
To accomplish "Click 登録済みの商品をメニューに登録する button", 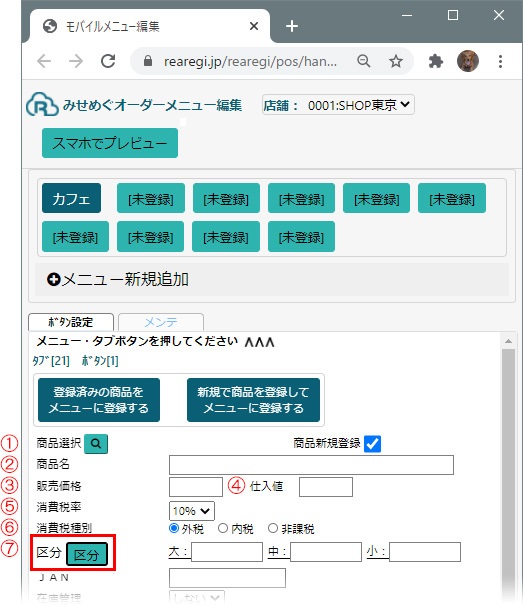I will [99, 400].
